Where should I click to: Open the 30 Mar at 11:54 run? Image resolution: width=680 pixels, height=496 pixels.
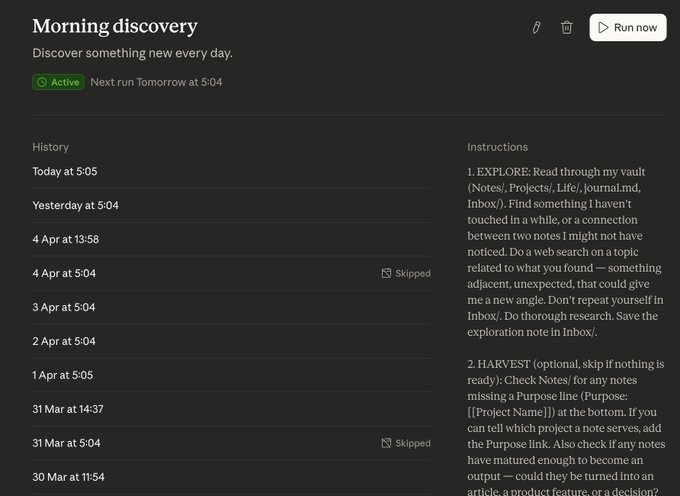tap(232, 477)
